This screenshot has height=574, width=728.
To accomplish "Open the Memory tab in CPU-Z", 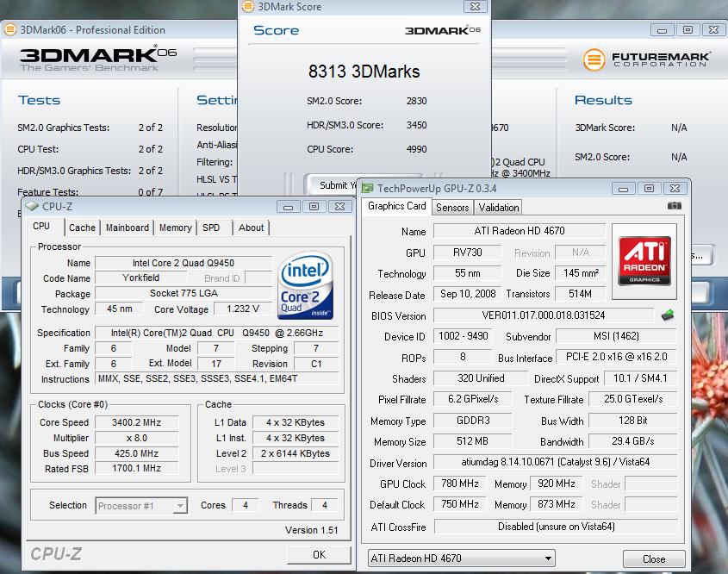I will point(176,228).
